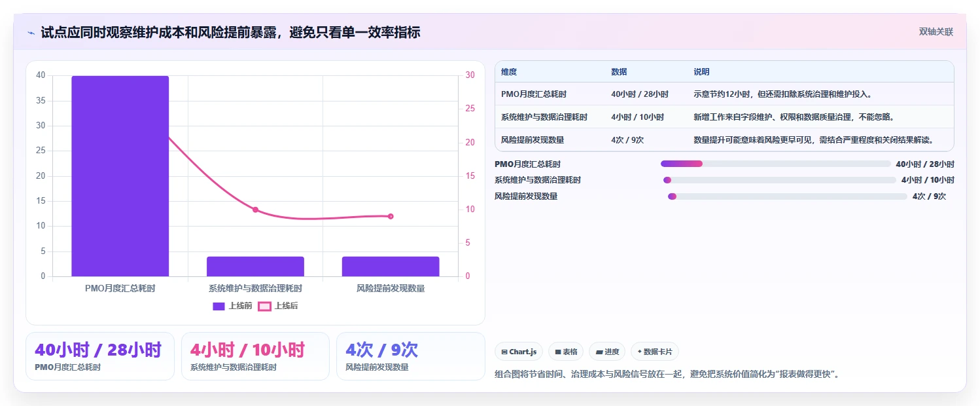Click table cell 4小时 / 10小时
980x406 pixels.
click(x=638, y=117)
